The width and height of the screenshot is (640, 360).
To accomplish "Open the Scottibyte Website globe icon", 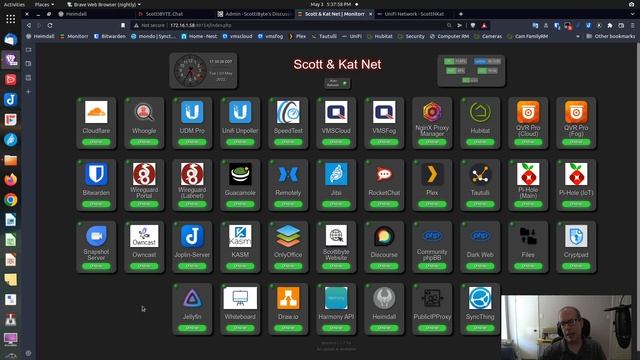I will pyautogui.click(x=336, y=235).
